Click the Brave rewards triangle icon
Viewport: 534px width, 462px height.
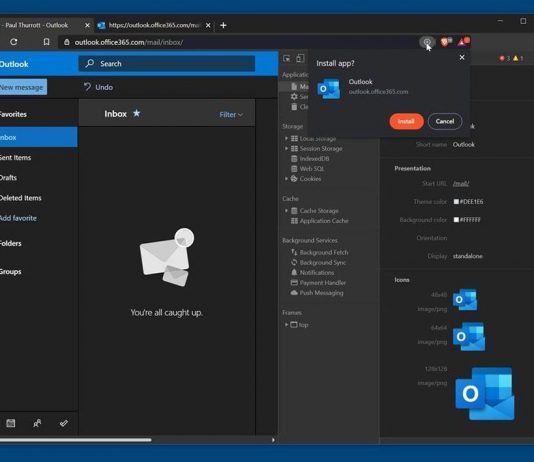point(463,42)
